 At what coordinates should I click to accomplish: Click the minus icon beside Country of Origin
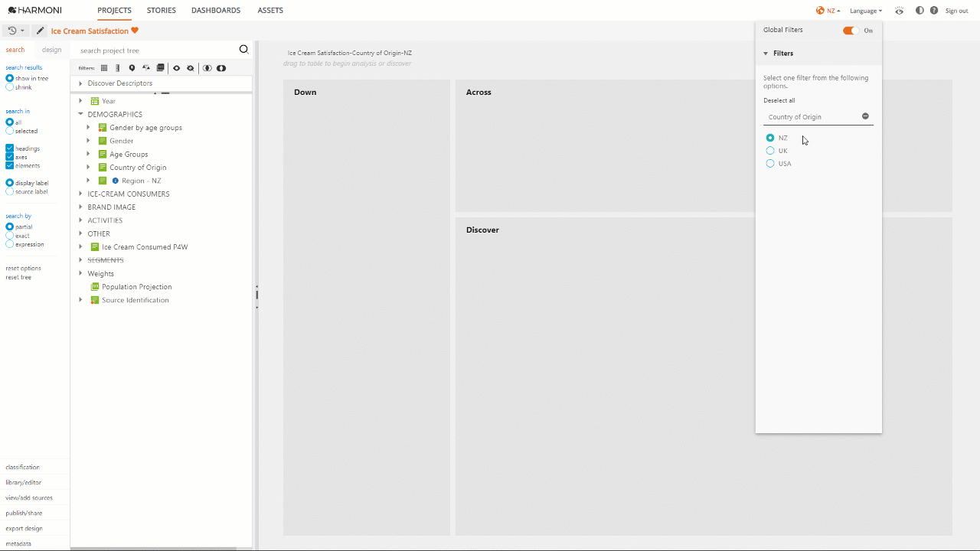865,116
